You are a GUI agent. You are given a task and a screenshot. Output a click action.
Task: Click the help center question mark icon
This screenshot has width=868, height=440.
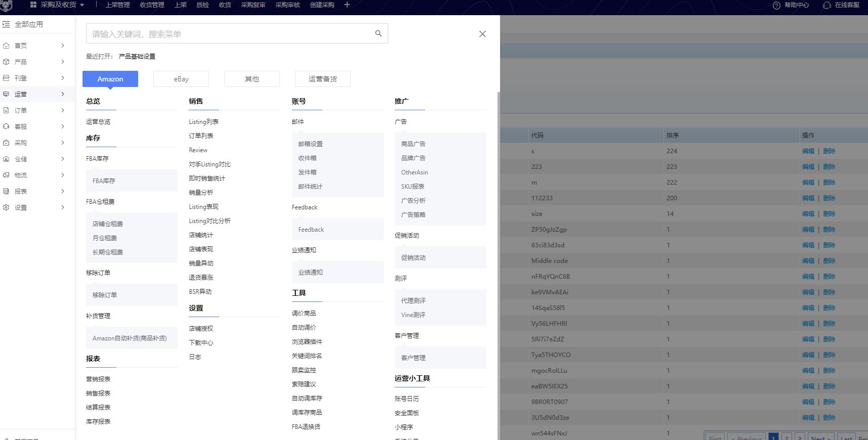(x=776, y=5)
